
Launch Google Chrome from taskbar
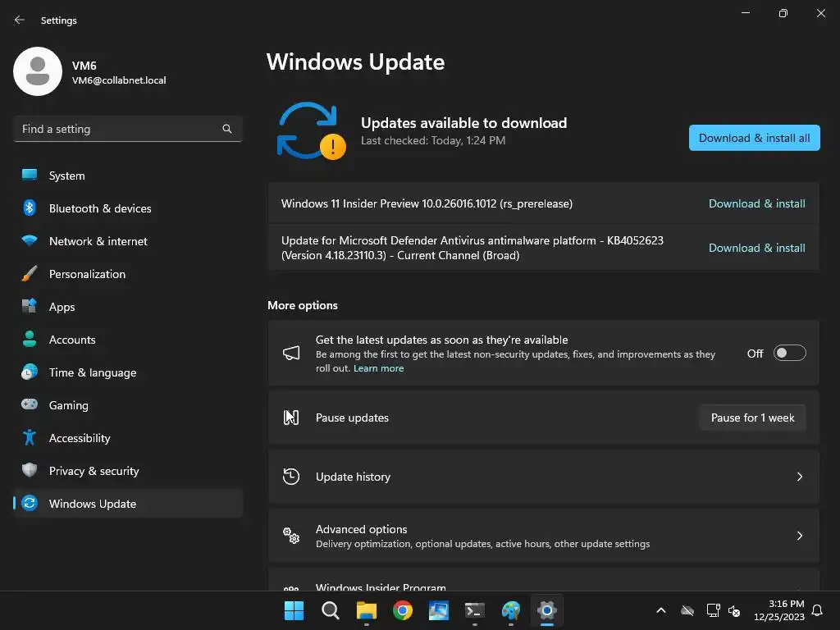402,610
